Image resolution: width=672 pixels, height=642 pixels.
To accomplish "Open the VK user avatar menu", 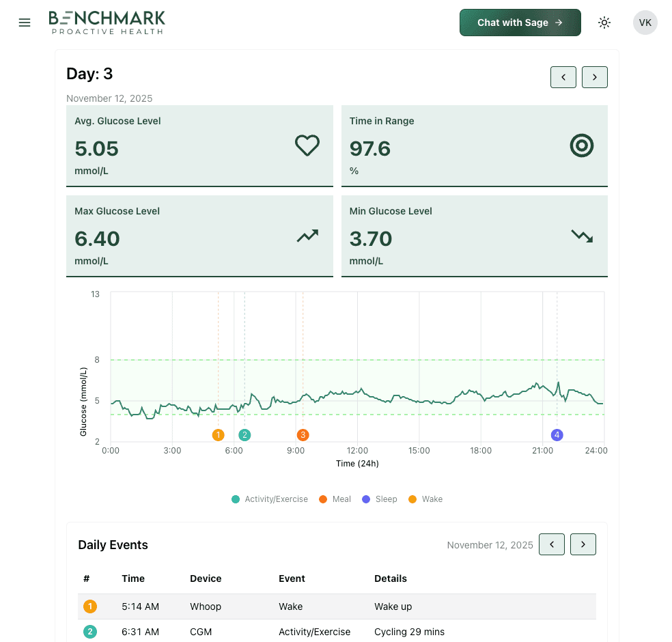I will [x=645, y=23].
